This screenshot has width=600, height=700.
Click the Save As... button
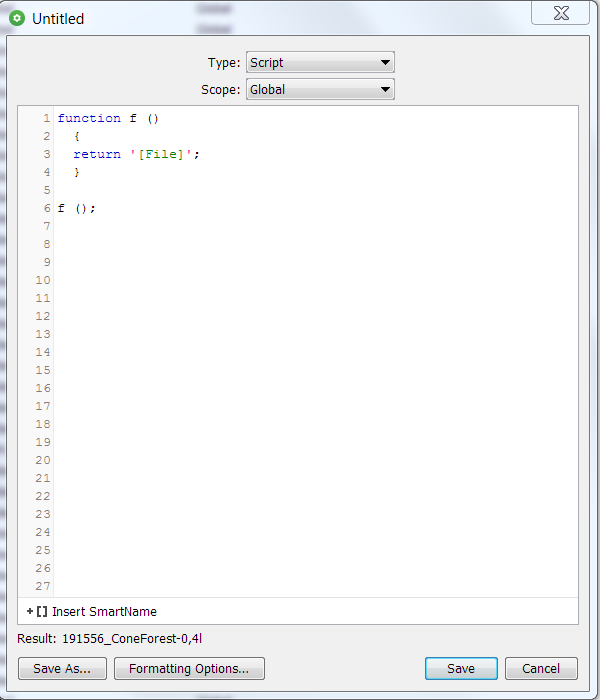click(62, 668)
